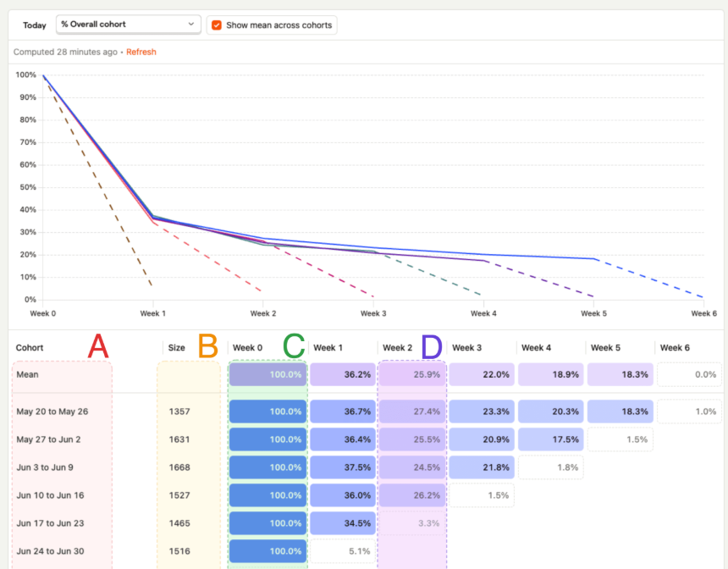Click Week 5 point on chart axis
The width and height of the screenshot is (728, 569).
point(593,313)
